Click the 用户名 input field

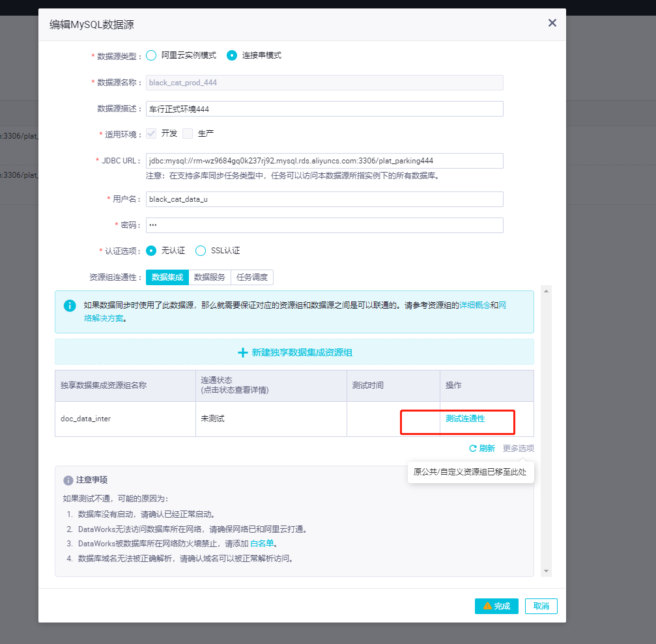[324, 199]
